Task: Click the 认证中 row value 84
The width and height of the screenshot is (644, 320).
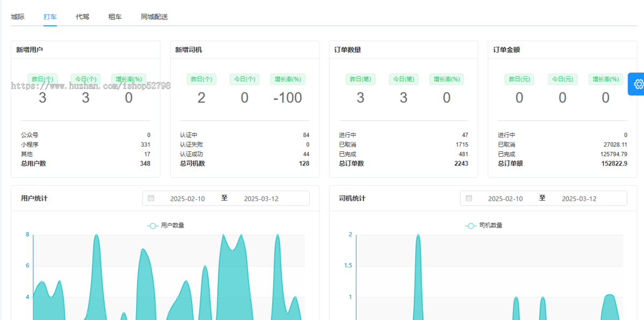Action: (x=306, y=135)
